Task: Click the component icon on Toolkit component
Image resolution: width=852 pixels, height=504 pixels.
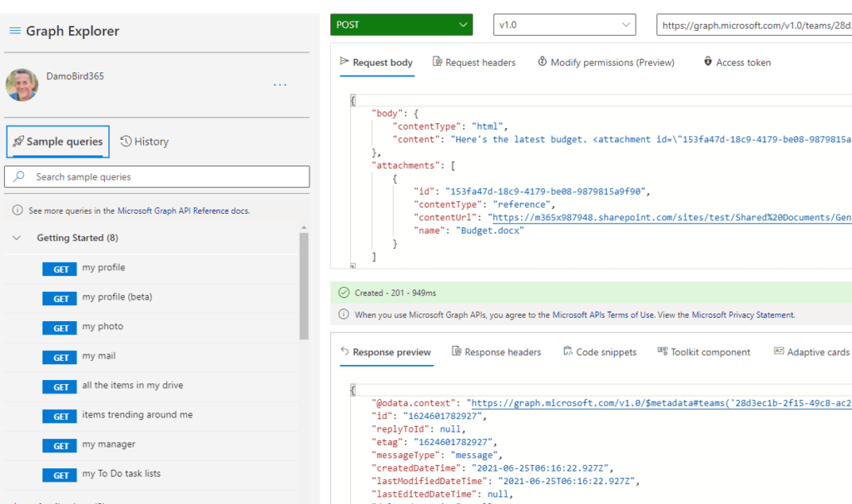Action: tap(662, 351)
